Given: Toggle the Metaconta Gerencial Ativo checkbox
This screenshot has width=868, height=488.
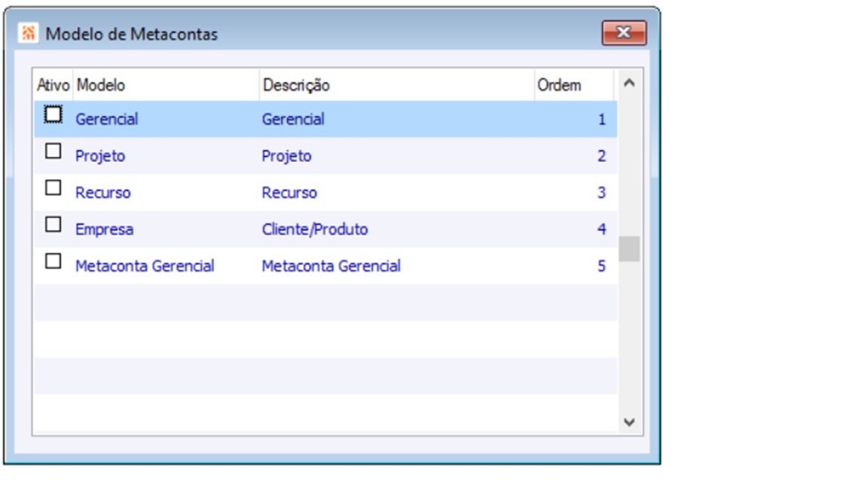Looking at the screenshot, I should pos(53,261).
